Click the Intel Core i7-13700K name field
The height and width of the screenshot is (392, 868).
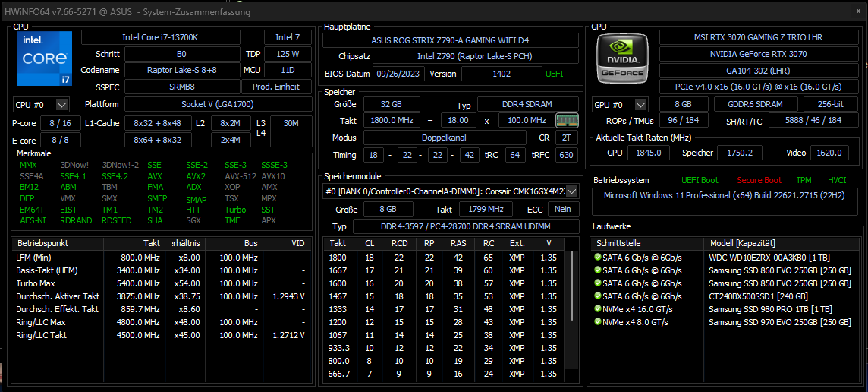[161, 37]
